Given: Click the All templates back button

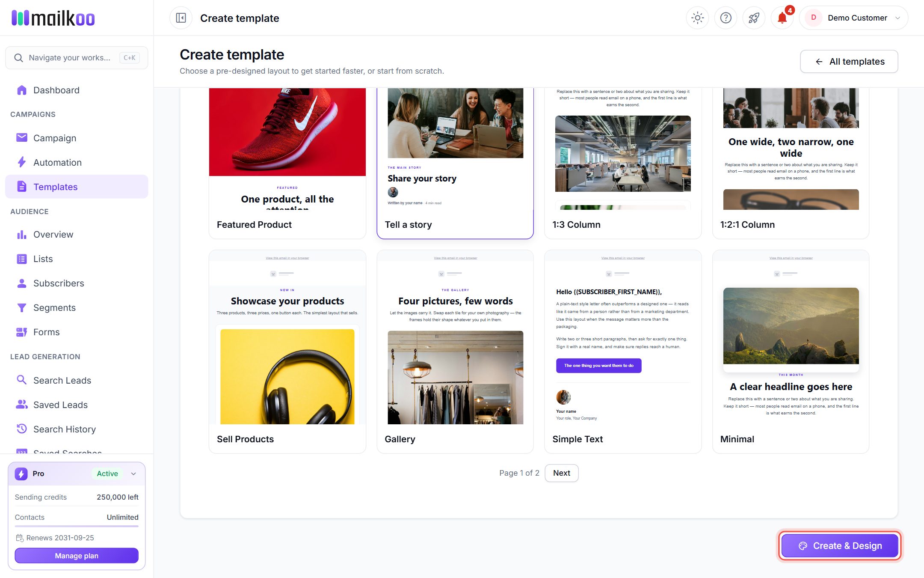Looking at the screenshot, I should [x=849, y=62].
